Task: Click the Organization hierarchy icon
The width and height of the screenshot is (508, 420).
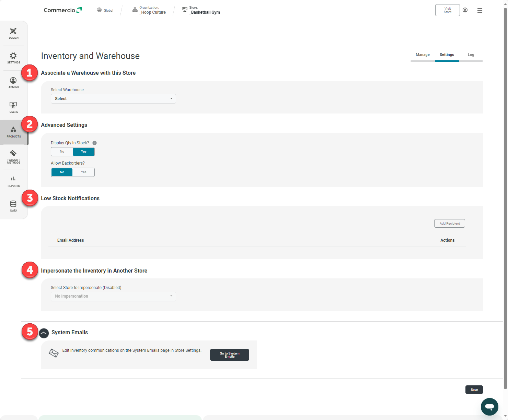Action: pyautogui.click(x=135, y=10)
